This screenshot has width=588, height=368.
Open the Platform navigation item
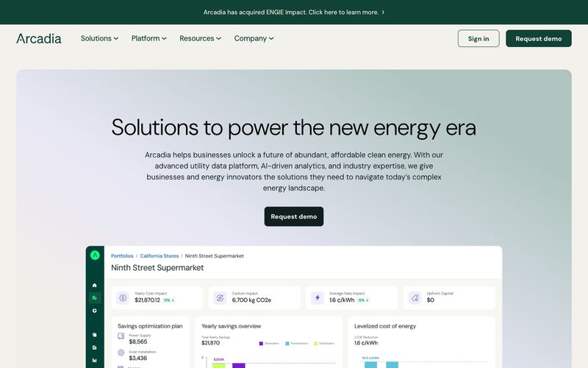pos(149,38)
